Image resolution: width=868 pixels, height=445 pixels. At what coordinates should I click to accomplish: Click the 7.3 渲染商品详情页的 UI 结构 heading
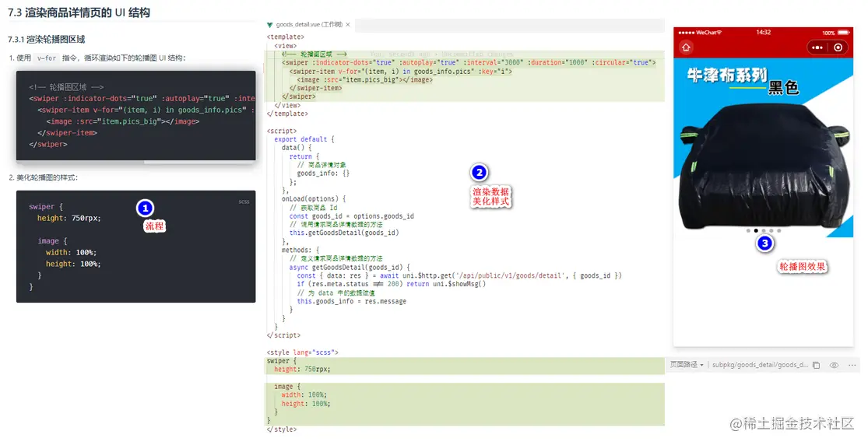[x=79, y=12]
